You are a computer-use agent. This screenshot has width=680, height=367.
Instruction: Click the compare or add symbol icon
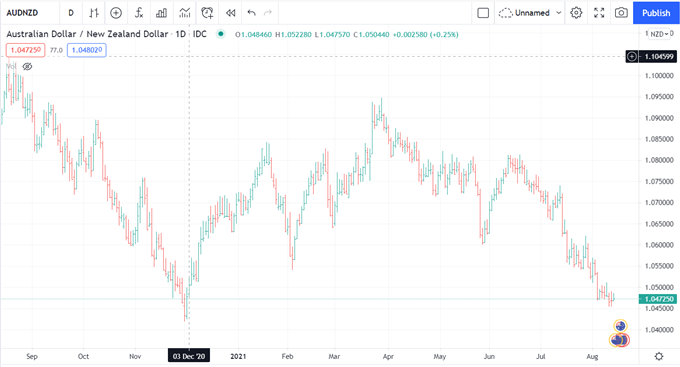pos(116,13)
